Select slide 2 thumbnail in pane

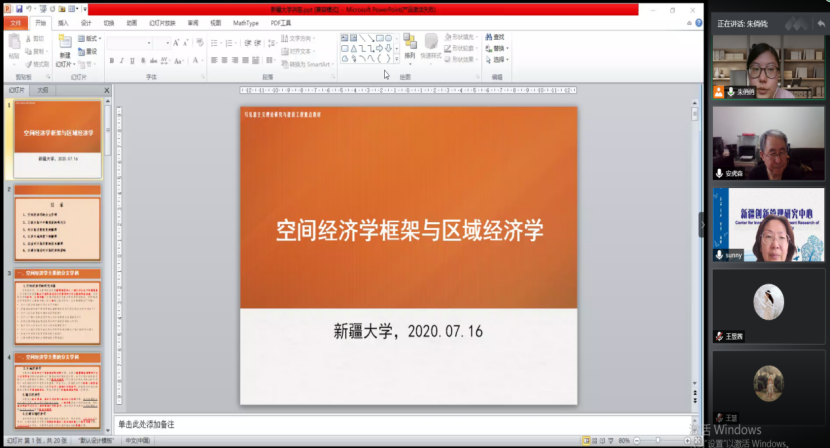click(57, 223)
